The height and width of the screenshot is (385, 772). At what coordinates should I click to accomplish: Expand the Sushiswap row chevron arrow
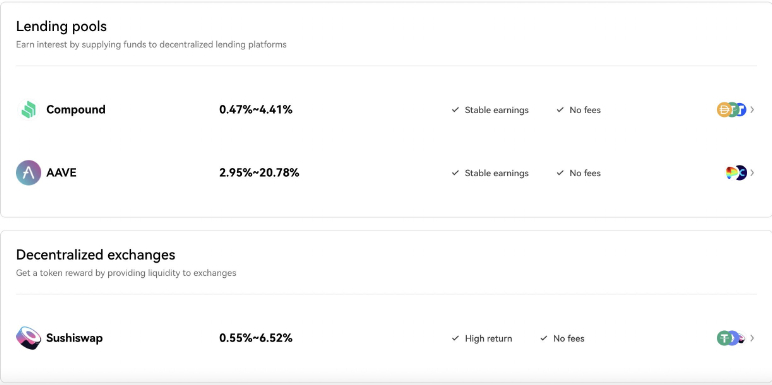752,338
